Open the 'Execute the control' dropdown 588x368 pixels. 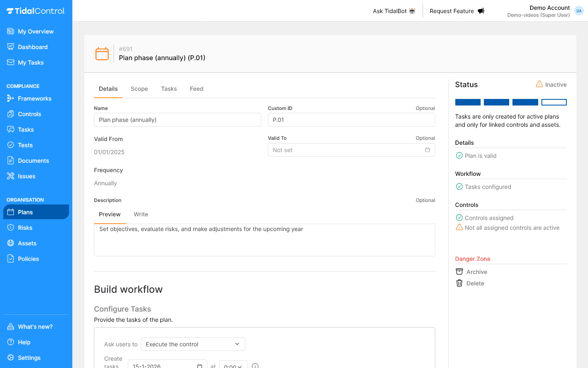[x=192, y=344]
